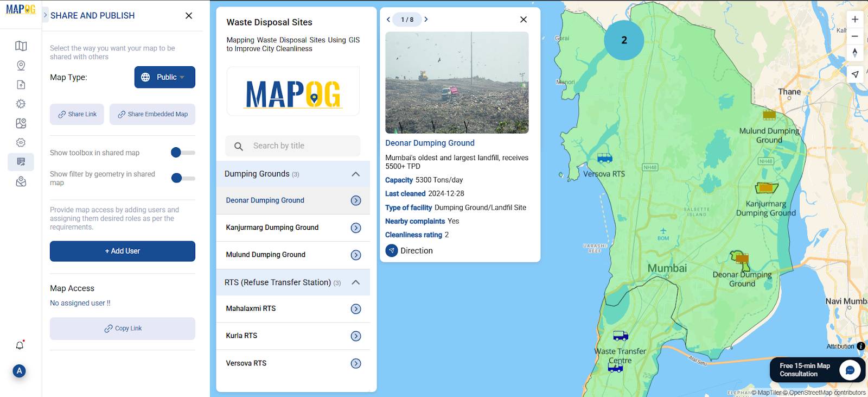Click the Versova RTS truck marker

pyautogui.click(x=605, y=158)
